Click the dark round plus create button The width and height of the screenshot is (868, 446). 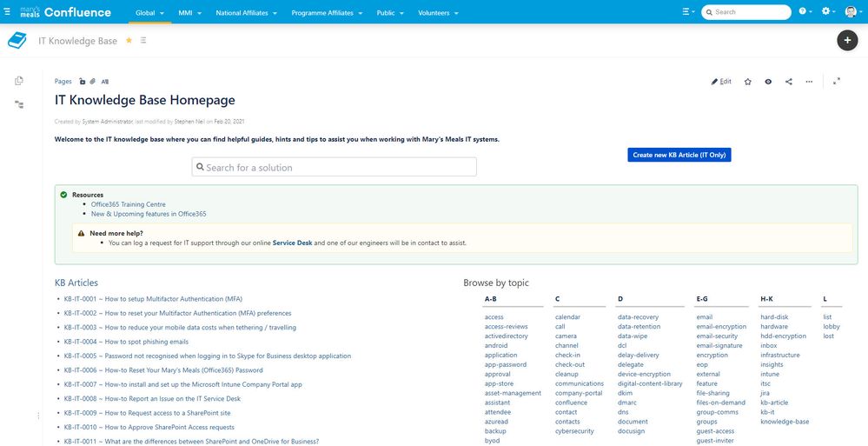(847, 41)
